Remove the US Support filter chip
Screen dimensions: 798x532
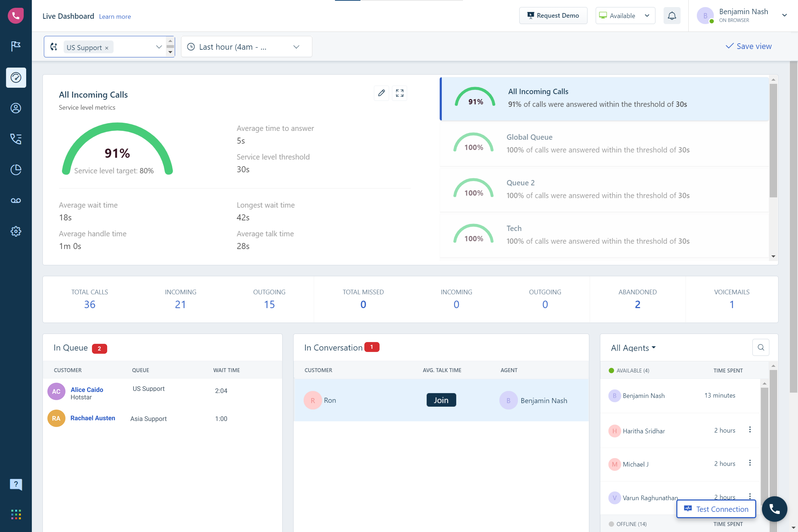point(106,47)
